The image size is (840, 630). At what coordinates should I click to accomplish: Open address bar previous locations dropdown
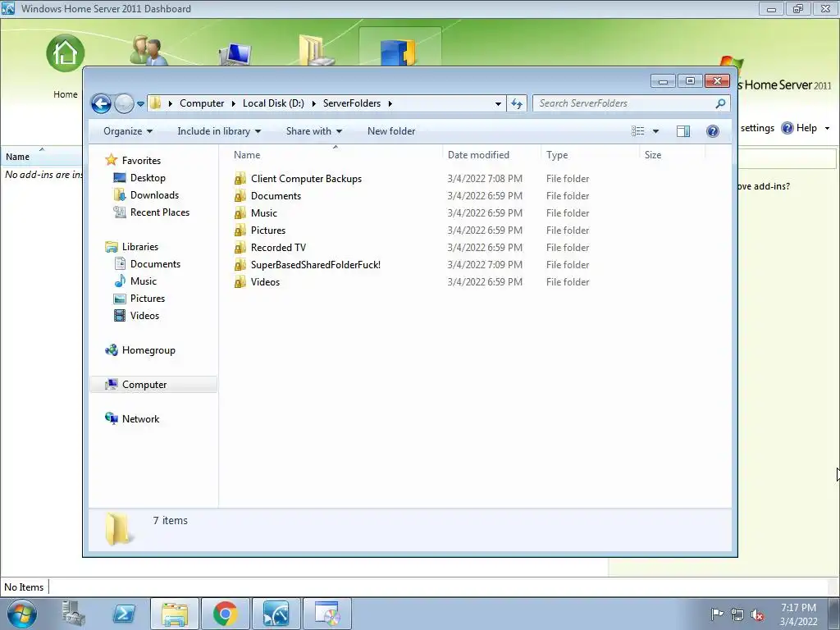[498, 103]
